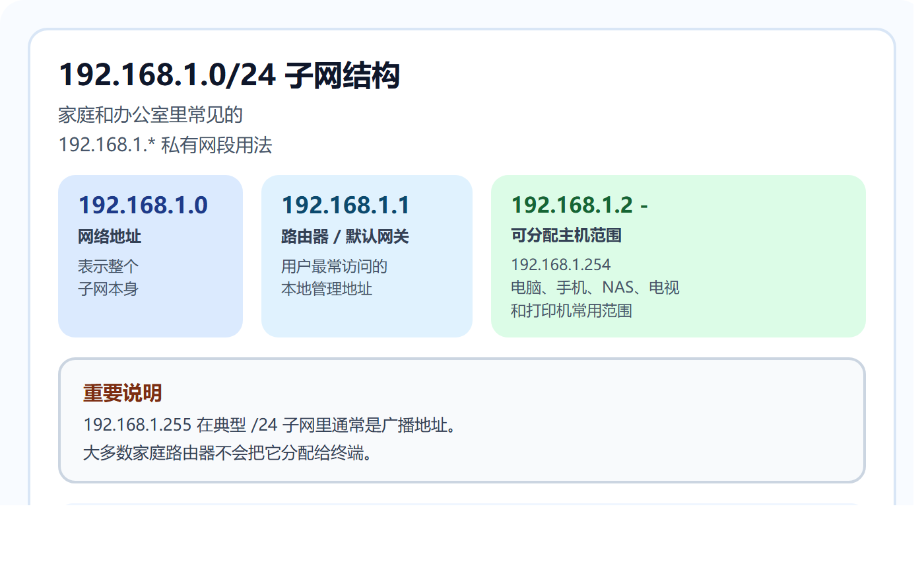Screen dimensions: 924x568
Task: Click the text "和打印机常用范围"
Action: (x=572, y=310)
